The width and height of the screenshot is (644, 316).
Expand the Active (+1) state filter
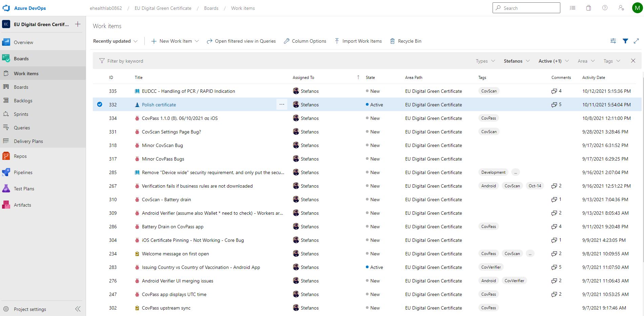click(553, 61)
